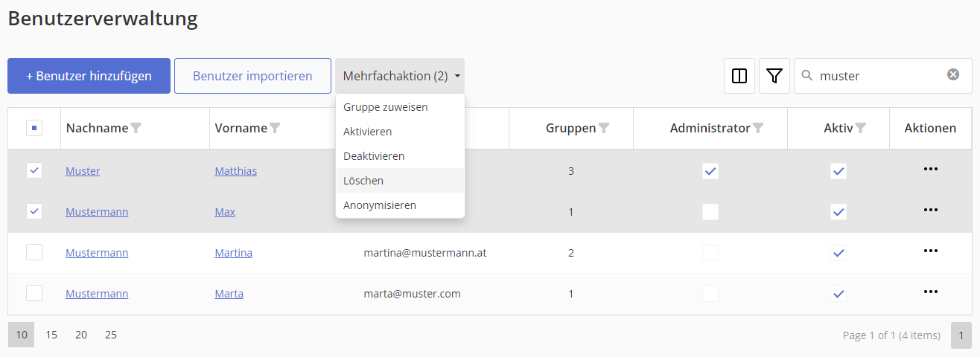Image resolution: width=980 pixels, height=357 pixels.
Task: Open actions menu for Marta Mustermann
Action: click(930, 292)
